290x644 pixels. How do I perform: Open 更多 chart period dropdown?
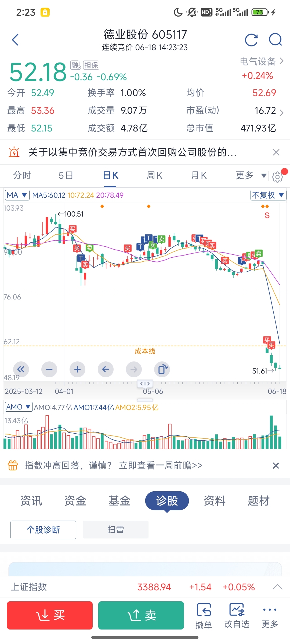(251, 175)
